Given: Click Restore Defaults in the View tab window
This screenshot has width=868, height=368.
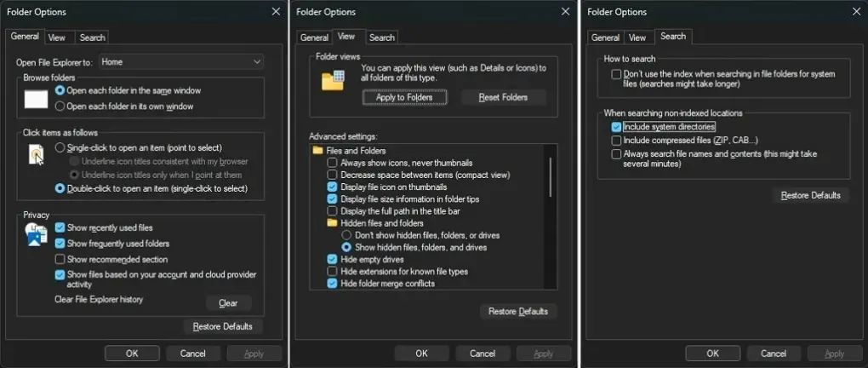Looking at the screenshot, I should coord(518,312).
